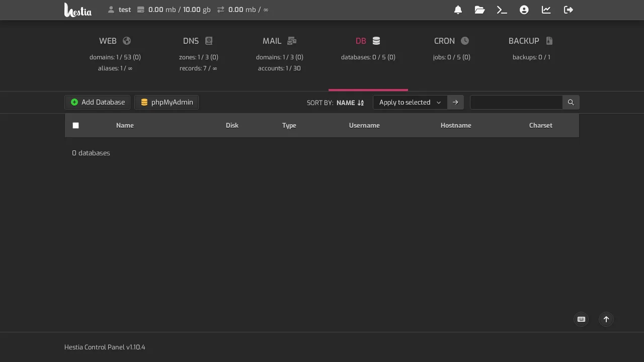Click the search magnifier button
This screenshot has width=644, height=362.
pyautogui.click(x=571, y=102)
